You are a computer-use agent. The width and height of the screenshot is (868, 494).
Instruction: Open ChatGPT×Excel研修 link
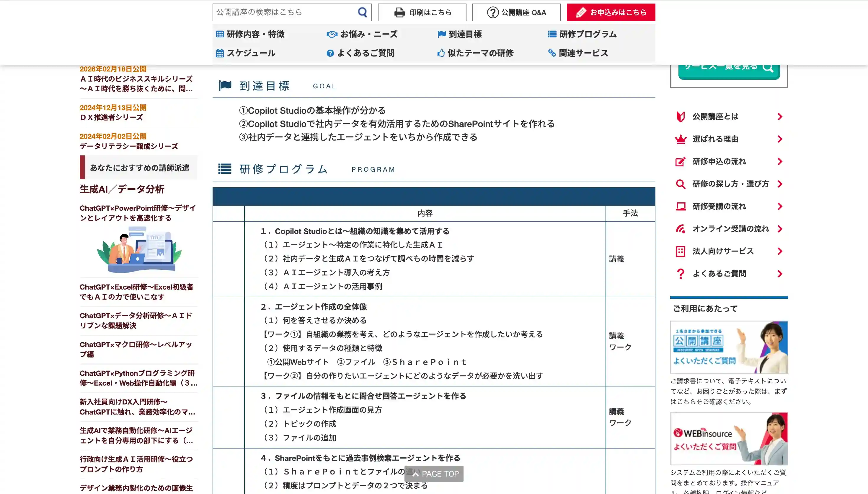pyautogui.click(x=137, y=292)
